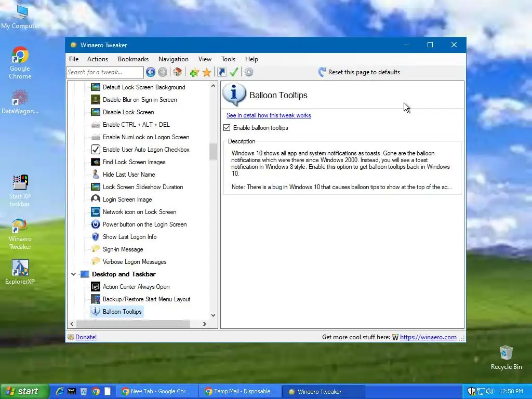Add bookmark with green plus star icon

point(194,72)
